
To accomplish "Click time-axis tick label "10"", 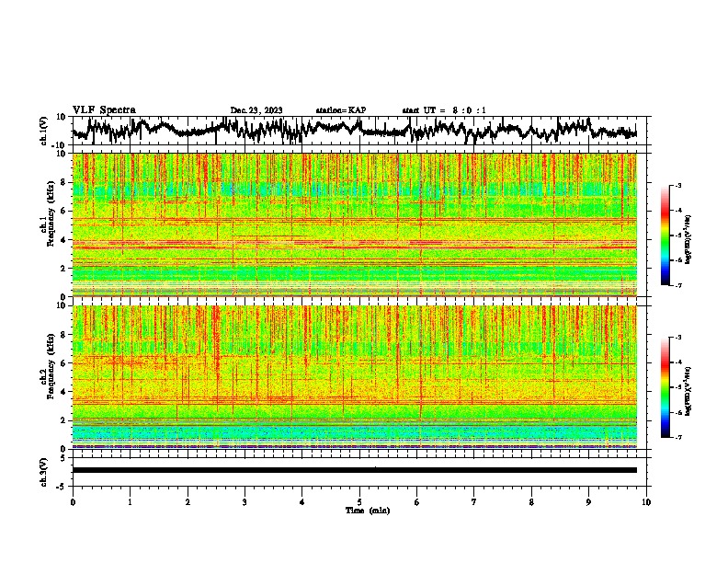I will (x=646, y=502).
